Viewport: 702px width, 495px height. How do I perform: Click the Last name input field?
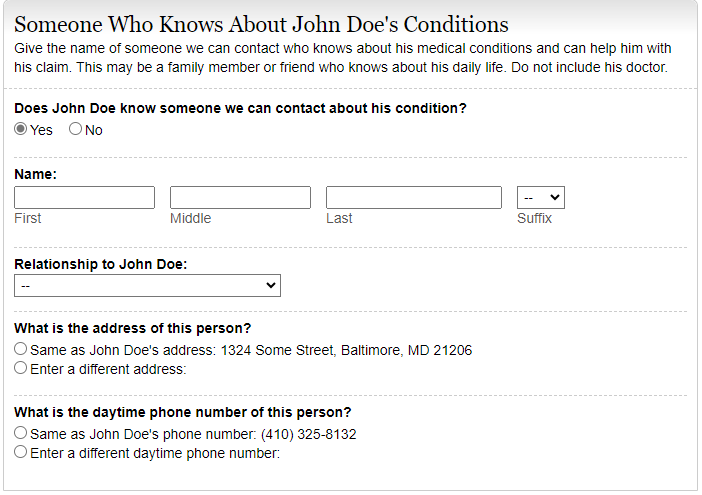(x=413, y=197)
